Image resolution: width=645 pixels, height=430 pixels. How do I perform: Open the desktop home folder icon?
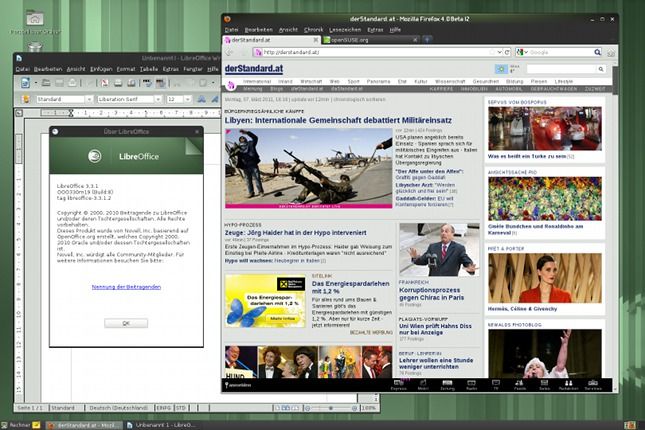(x=35, y=19)
